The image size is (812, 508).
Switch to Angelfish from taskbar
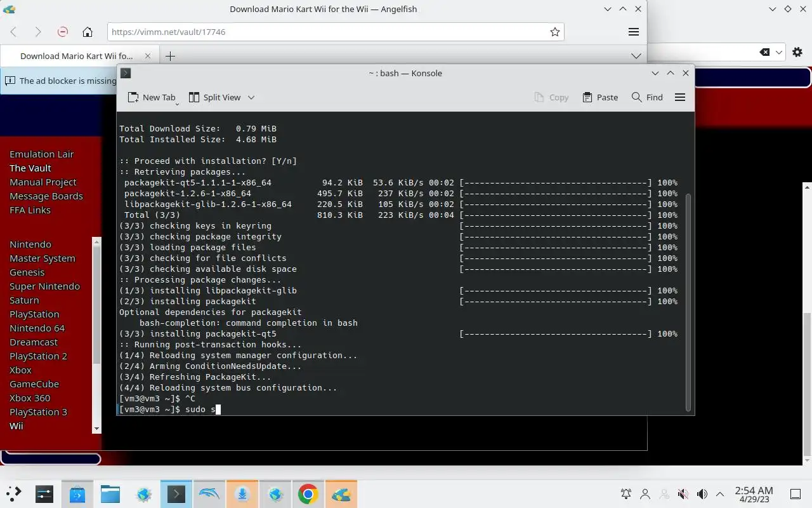coord(341,493)
